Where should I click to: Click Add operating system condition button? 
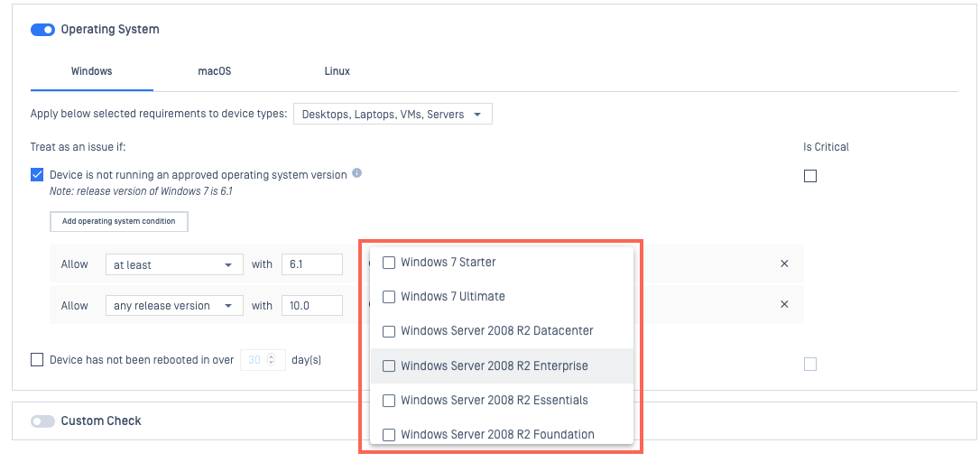click(119, 221)
